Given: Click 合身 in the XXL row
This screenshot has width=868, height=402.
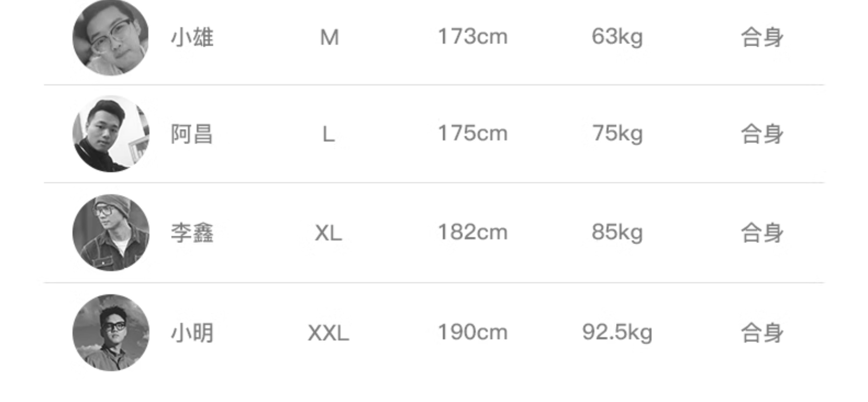Looking at the screenshot, I should [x=762, y=332].
